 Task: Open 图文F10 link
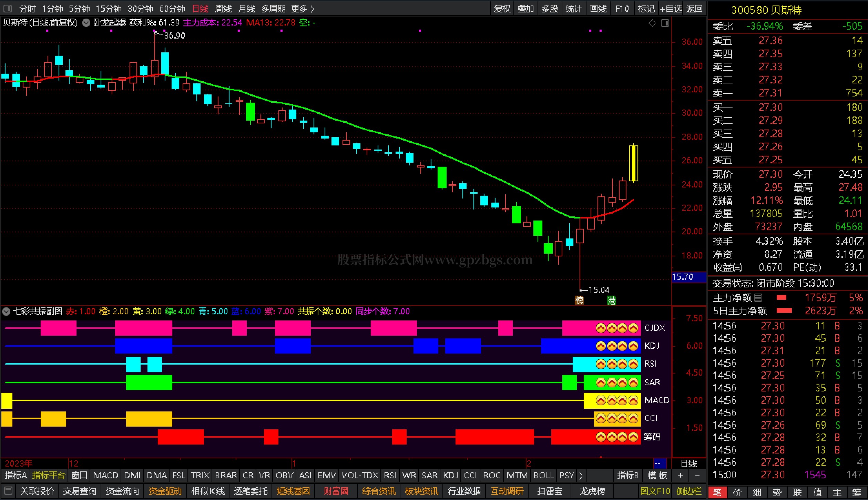click(655, 491)
